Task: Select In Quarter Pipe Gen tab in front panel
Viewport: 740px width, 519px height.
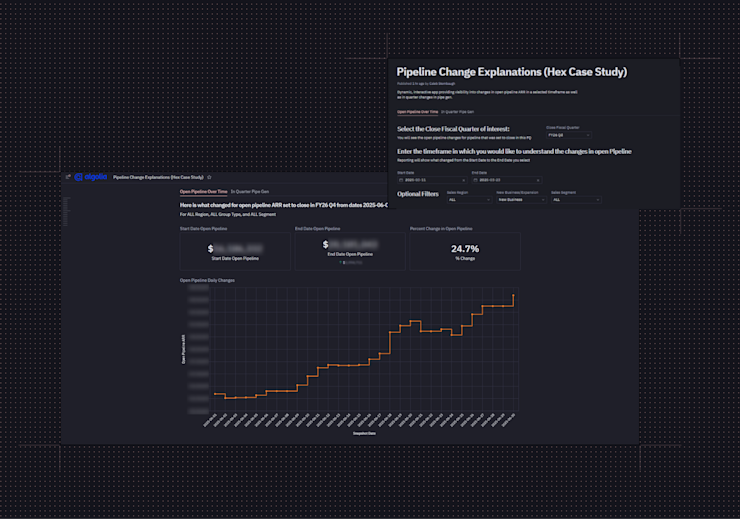Action: coord(457,112)
